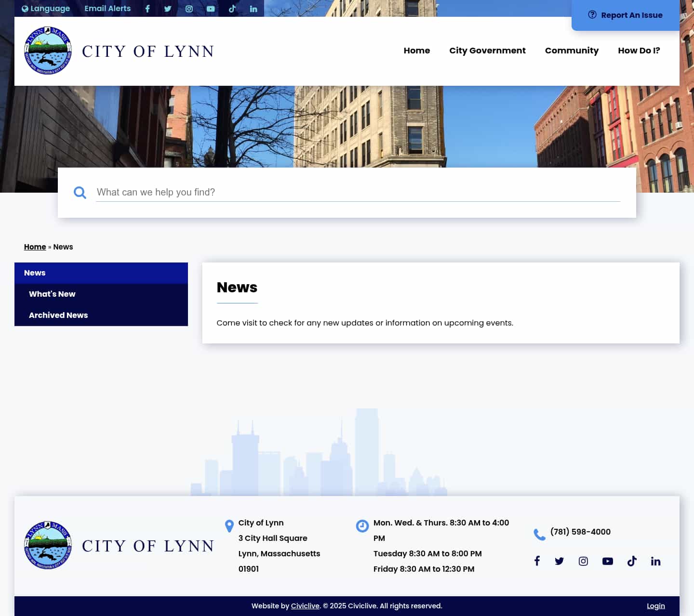Click the LinkedIn icon in the top bar
Screen dimensions: 694x616
tap(254, 8)
